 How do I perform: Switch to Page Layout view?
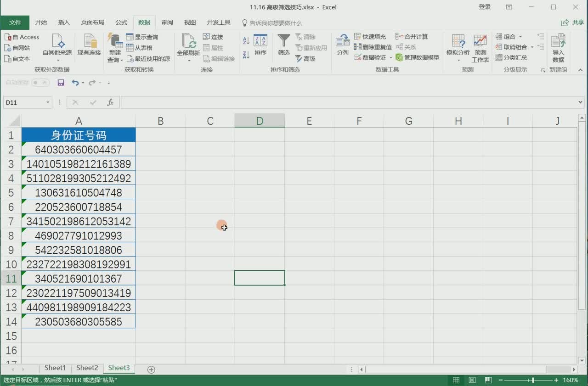472,380
